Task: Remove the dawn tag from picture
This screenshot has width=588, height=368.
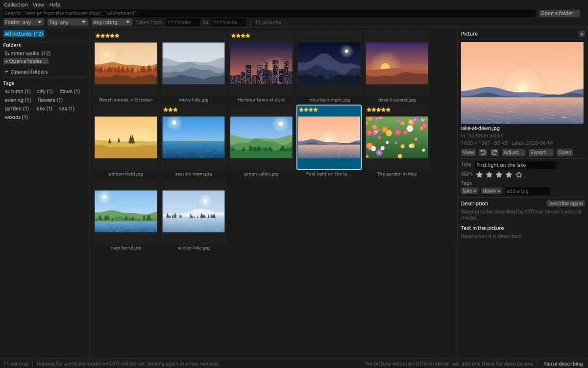Action: tap(499, 191)
